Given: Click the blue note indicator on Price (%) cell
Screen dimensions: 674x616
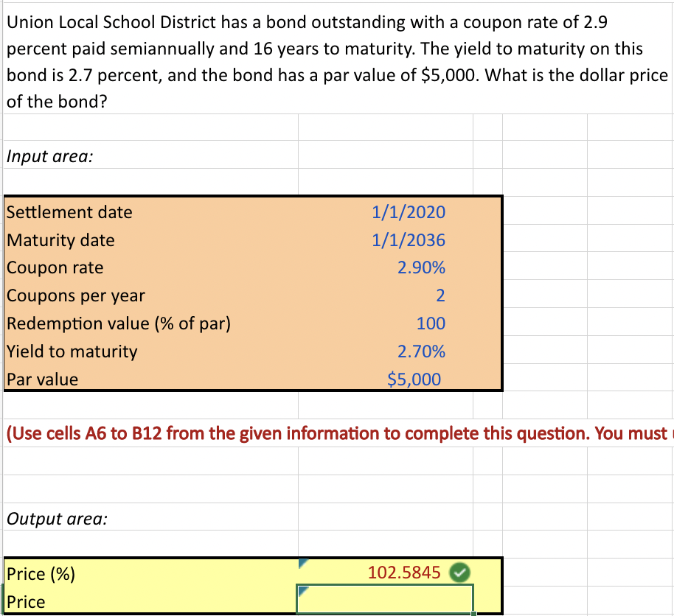Looking at the screenshot, I should pos(302,563).
